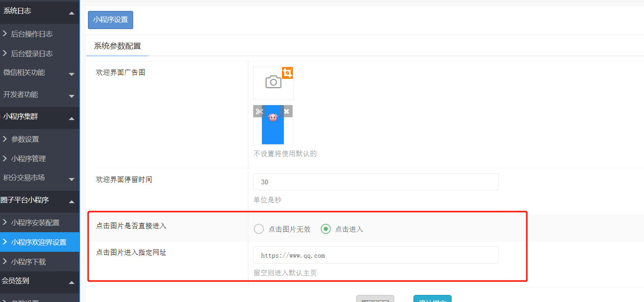Click the scissors icon on uploaded thumbnail
The width and height of the screenshot is (644, 302).
point(259,111)
